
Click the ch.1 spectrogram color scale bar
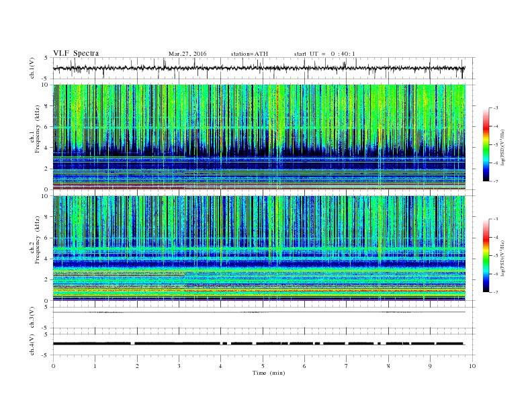[x=486, y=144]
